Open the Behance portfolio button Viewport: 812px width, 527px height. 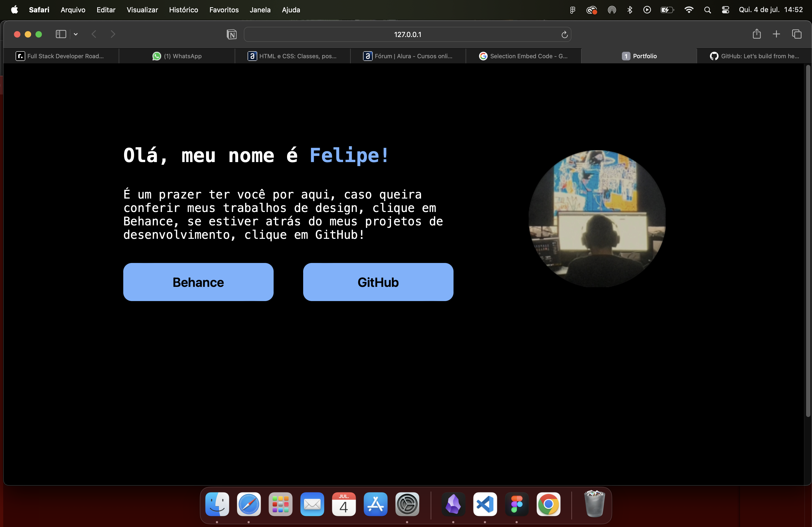(x=198, y=282)
